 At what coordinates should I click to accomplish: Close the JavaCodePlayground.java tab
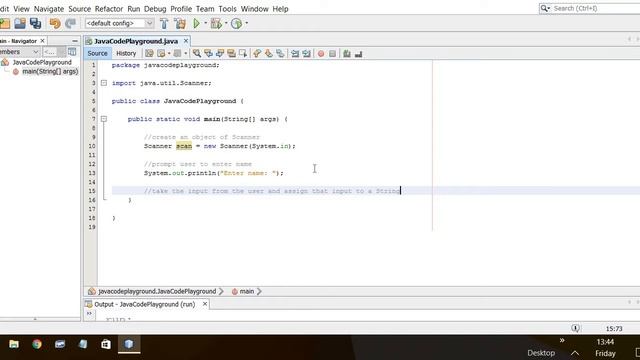(186, 41)
